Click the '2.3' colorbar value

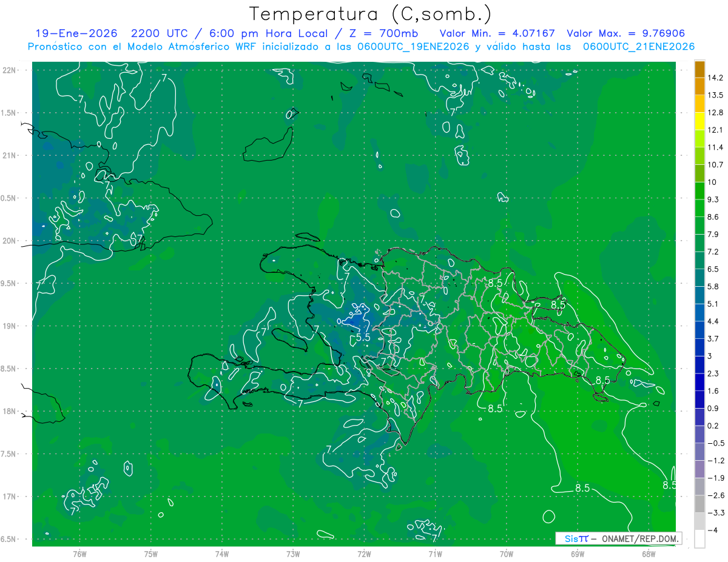(713, 374)
